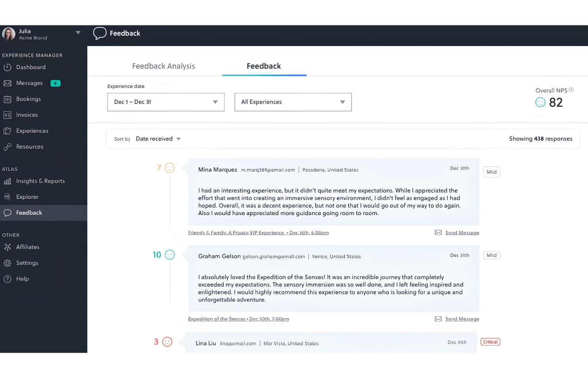Click the Dashboard gauge icon
The image size is (588, 392).
(x=8, y=68)
